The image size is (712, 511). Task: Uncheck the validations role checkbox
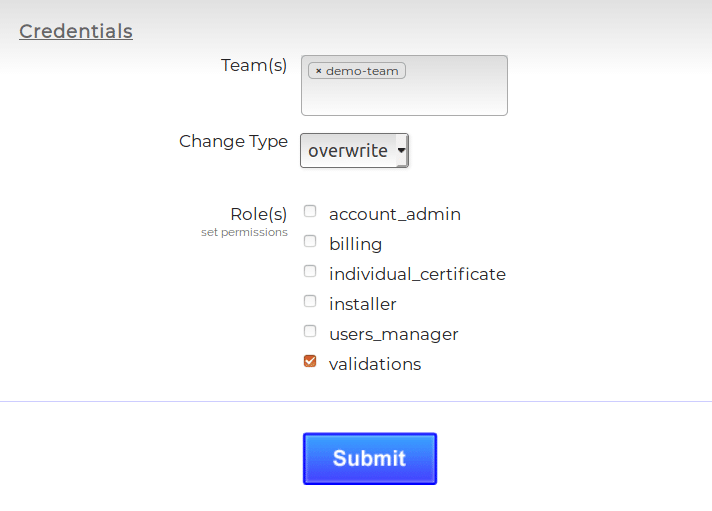point(310,362)
